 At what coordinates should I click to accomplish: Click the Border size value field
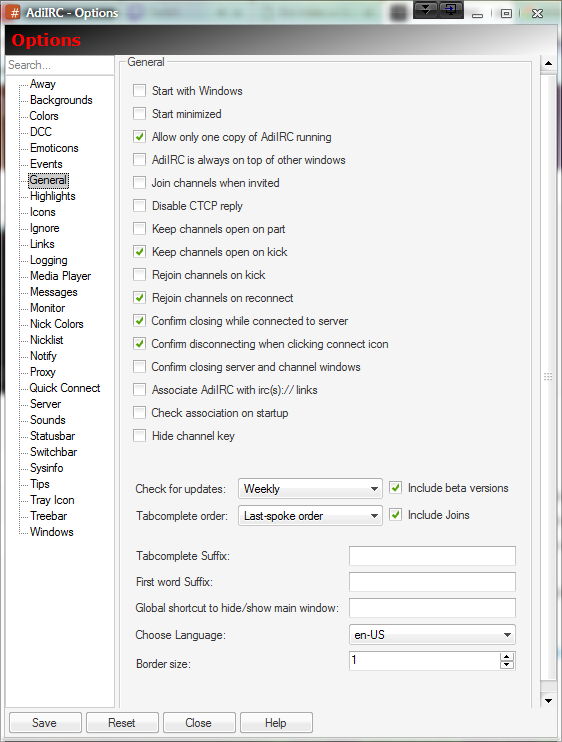tap(424, 661)
